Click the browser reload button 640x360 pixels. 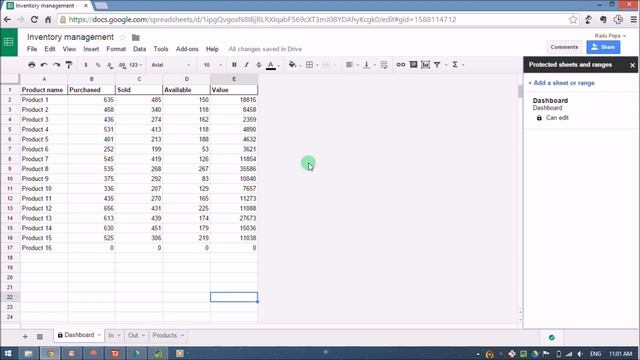34,19
